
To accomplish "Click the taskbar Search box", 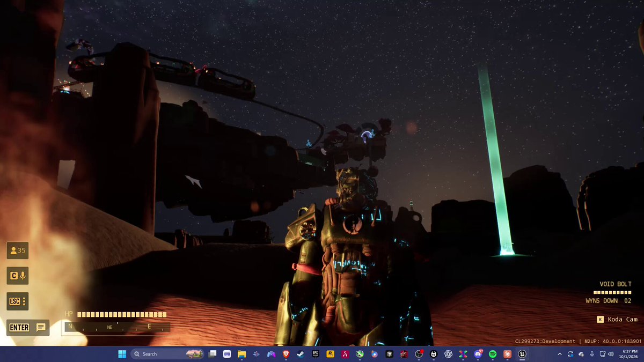I will coord(167,354).
